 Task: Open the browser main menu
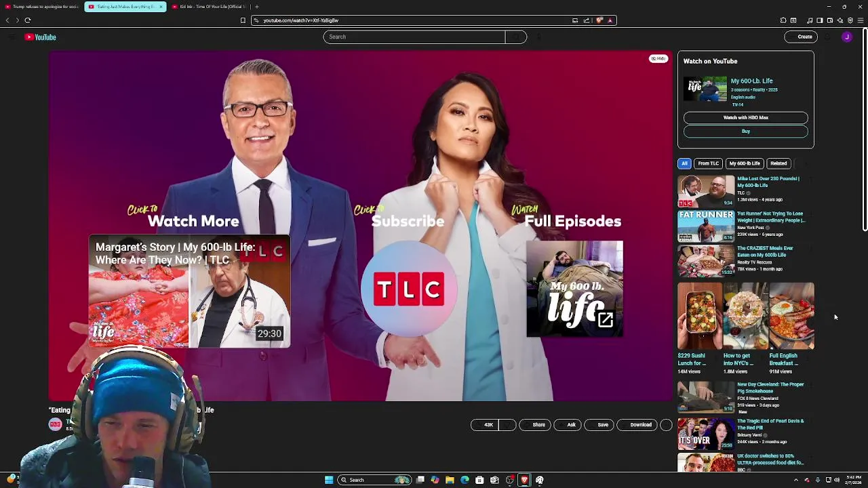click(x=861, y=20)
